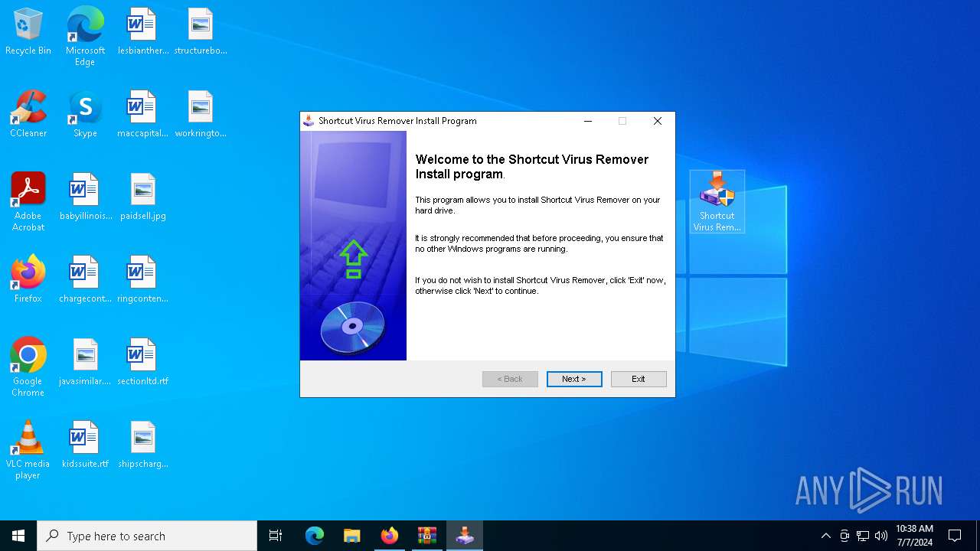Select the structurebo image file icon
Image resolution: width=980 pixels, height=551 pixels.
(x=201, y=32)
